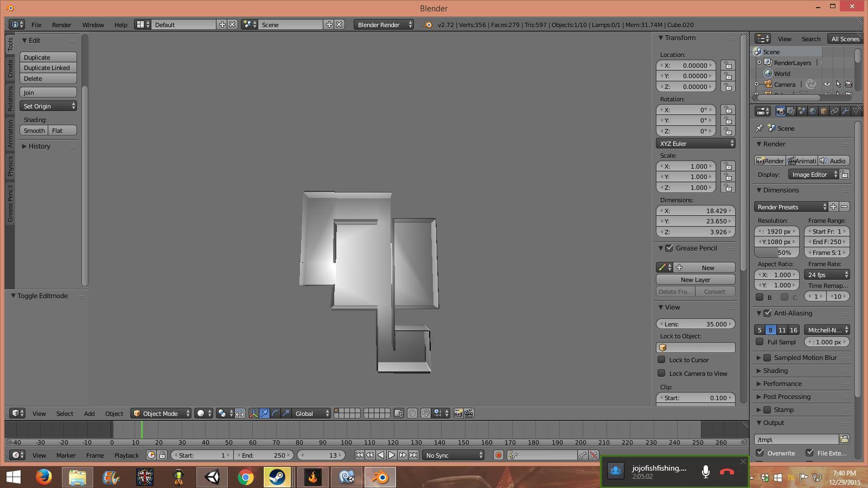Click the resolution 50% percentage slider
Viewport: 868px width, 488px height.
(x=776, y=252)
